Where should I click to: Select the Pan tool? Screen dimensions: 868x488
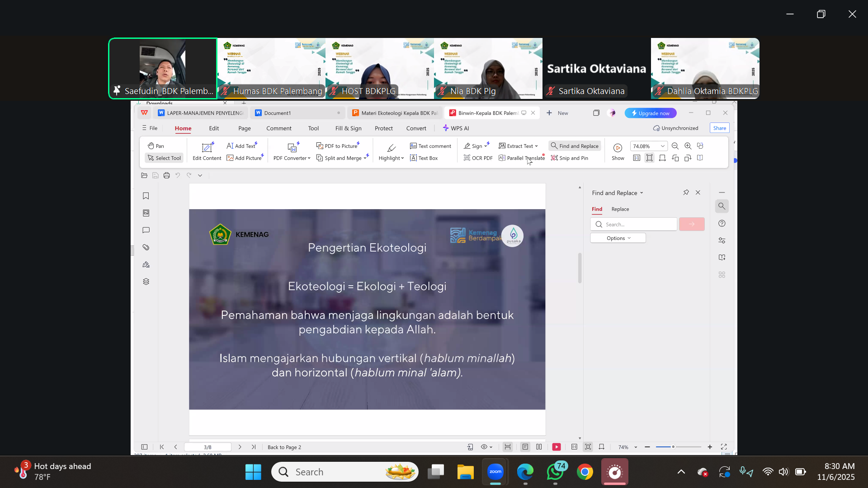156,145
